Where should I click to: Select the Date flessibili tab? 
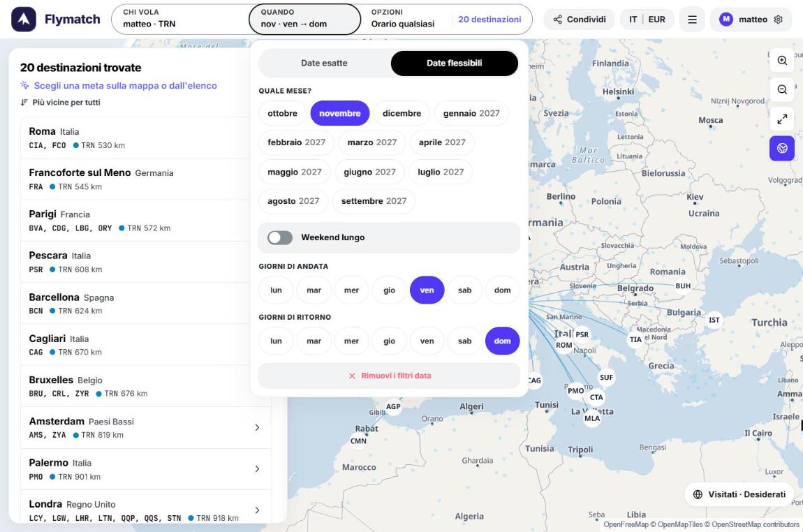click(455, 63)
